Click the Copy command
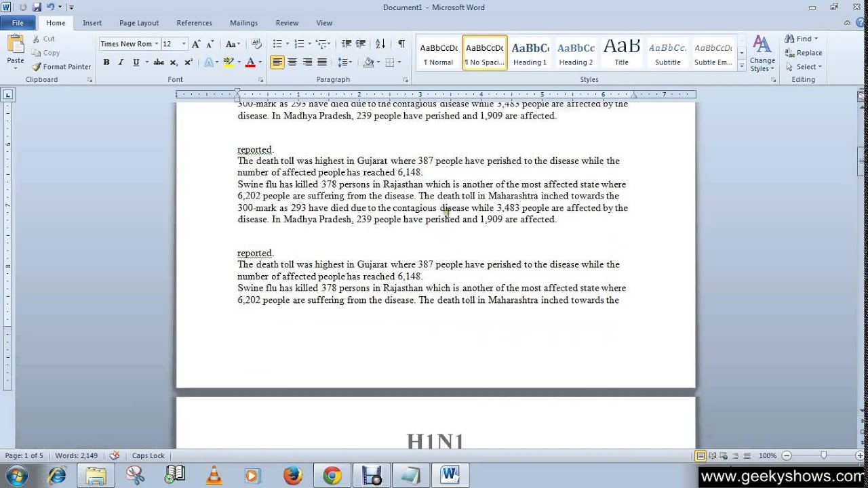 [46, 53]
